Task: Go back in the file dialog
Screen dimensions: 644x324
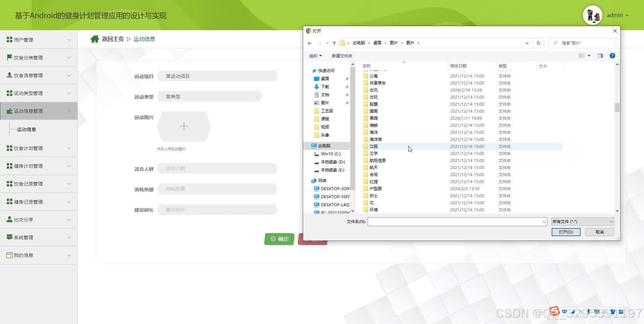Action: pyautogui.click(x=310, y=43)
